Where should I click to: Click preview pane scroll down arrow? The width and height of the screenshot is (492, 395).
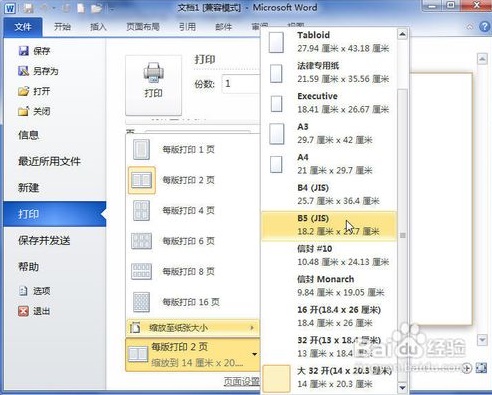(x=482, y=340)
